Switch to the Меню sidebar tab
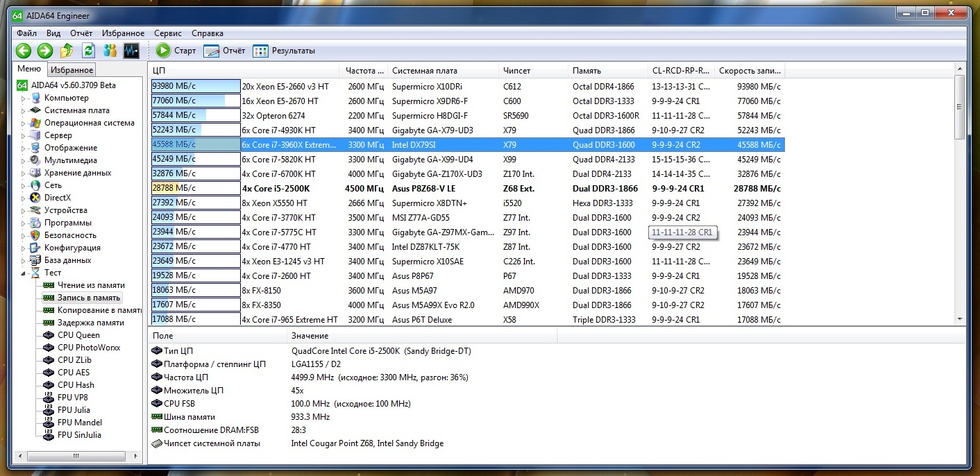Screen dimensions: 980x476 pyautogui.click(x=29, y=69)
